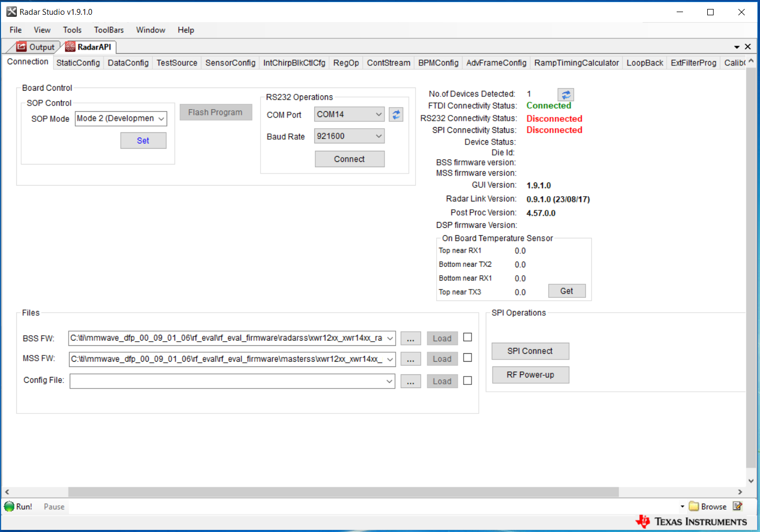This screenshot has height=532, width=760.
Task: Switch to the ContStream tab
Action: [389, 63]
